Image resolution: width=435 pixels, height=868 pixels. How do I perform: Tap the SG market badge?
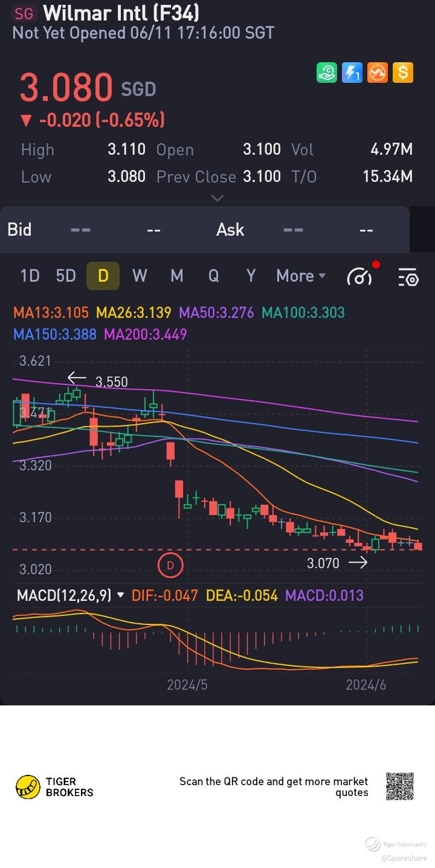pyautogui.click(x=24, y=13)
